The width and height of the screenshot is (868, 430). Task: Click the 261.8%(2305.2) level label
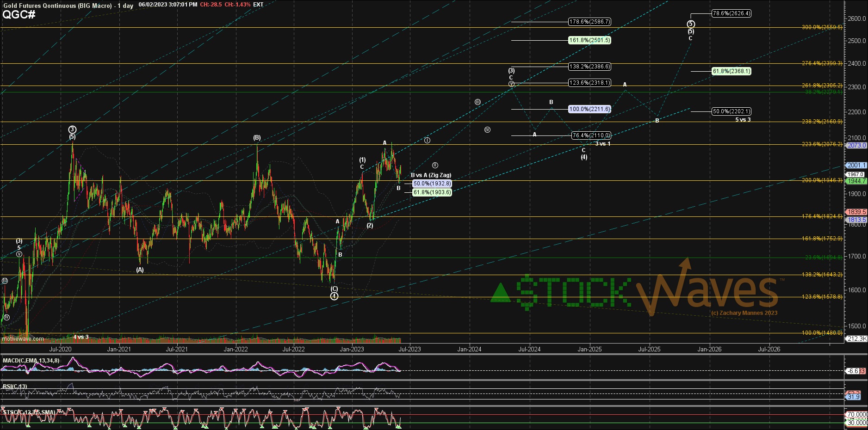[822, 86]
